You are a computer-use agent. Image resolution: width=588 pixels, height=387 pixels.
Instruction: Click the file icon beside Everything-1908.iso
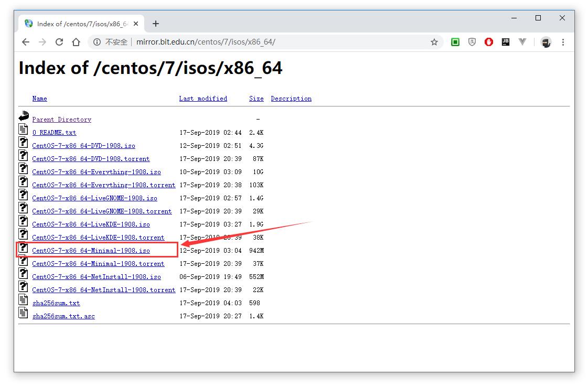point(23,168)
